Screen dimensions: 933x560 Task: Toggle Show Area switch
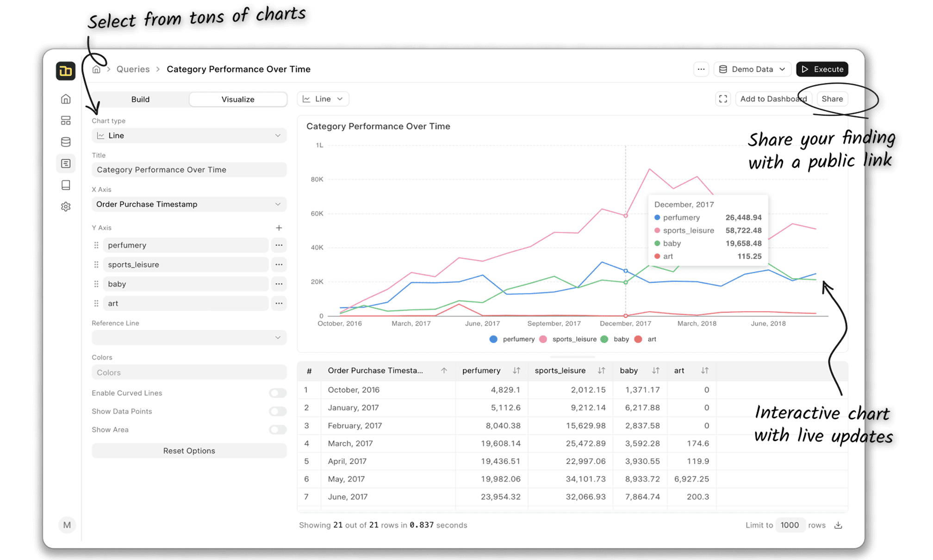tap(278, 430)
